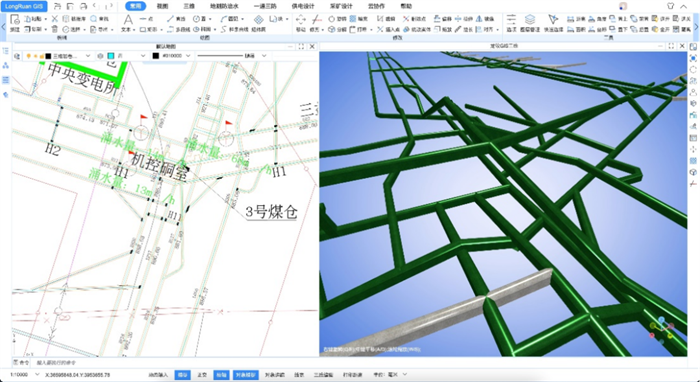This screenshot has height=382, width=700.
Task: Toggle object tracking (对象追踪) in status bar
Action: tap(275, 375)
